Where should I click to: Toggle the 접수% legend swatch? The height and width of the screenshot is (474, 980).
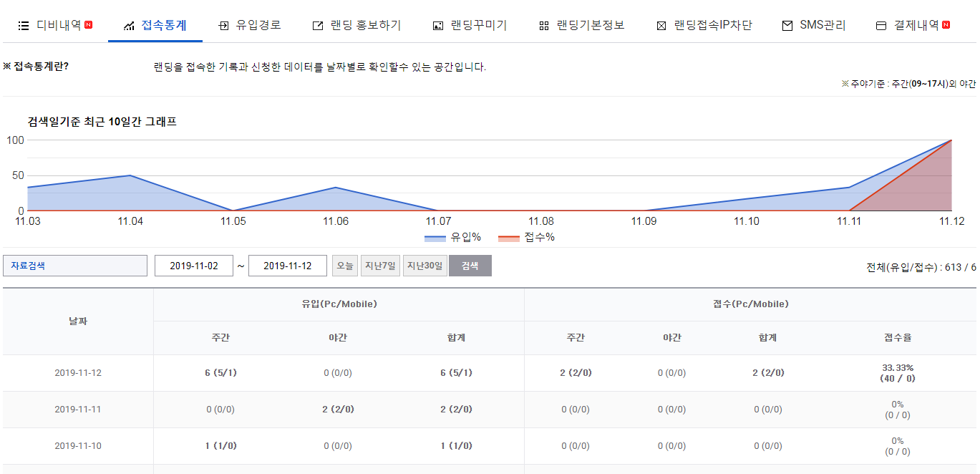509,238
